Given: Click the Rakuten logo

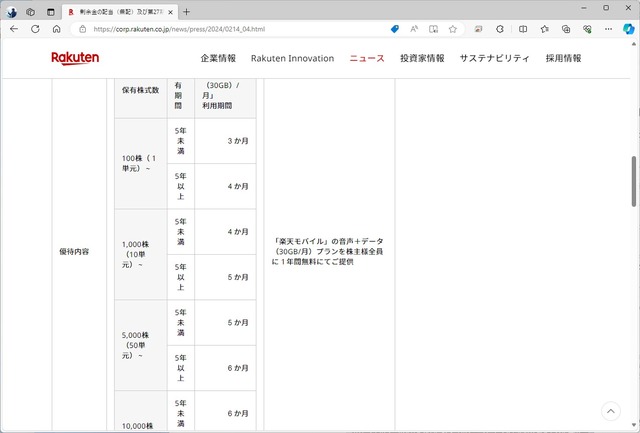Looking at the screenshot, I should click(75, 58).
